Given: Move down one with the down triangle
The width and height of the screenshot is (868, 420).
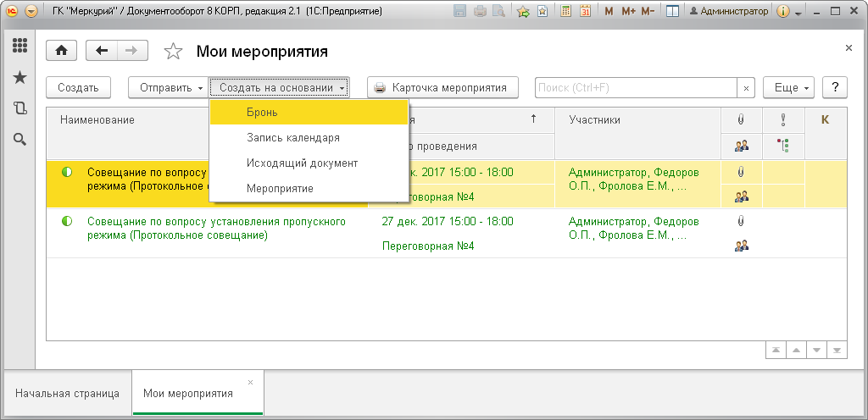Looking at the screenshot, I should [816, 351].
